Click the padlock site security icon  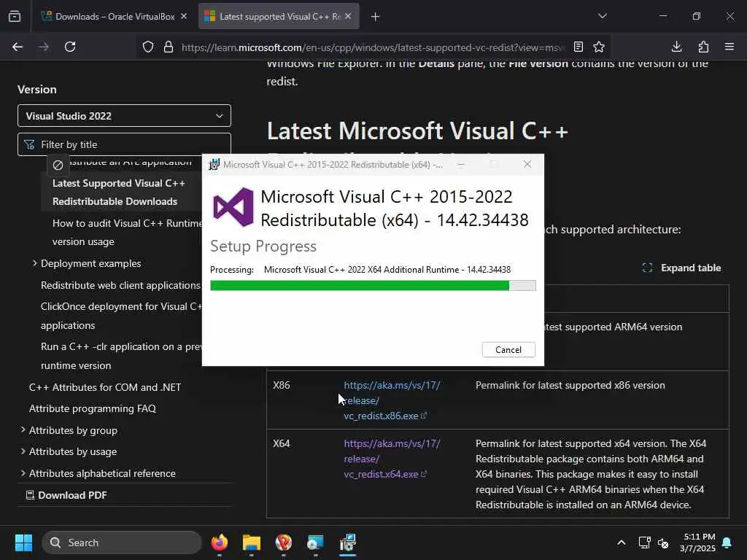[x=169, y=47]
